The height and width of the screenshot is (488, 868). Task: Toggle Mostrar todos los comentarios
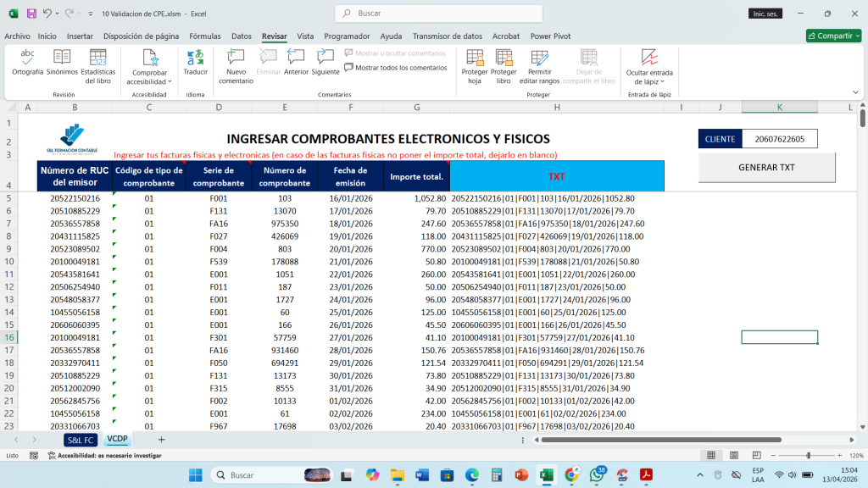point(395,68)
